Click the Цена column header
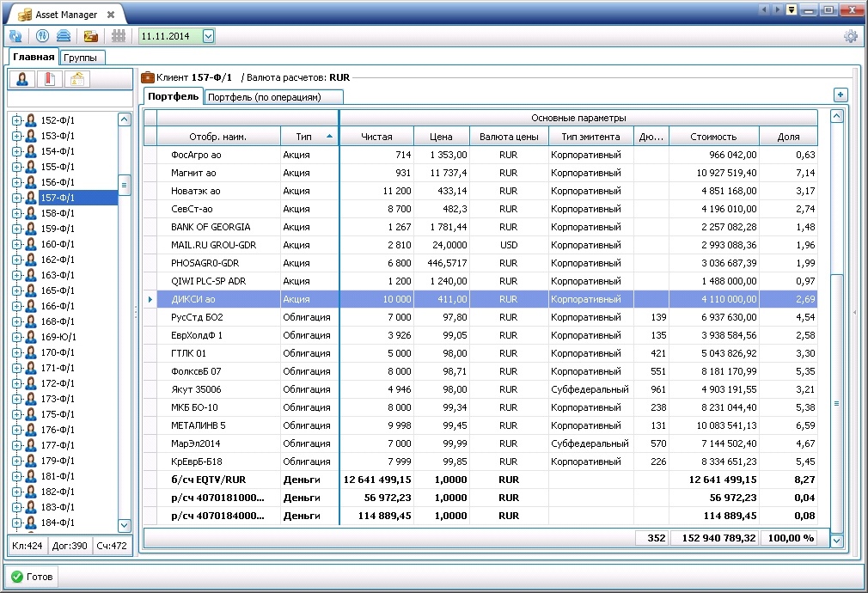The image size is (868, 593). click(442, 137)
